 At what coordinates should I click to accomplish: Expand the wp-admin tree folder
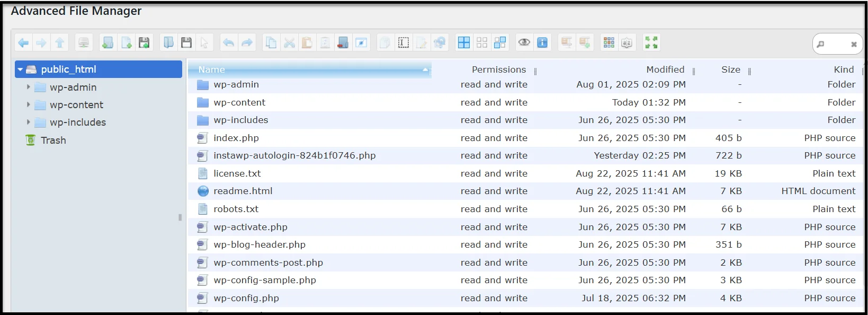coord(29,87)
